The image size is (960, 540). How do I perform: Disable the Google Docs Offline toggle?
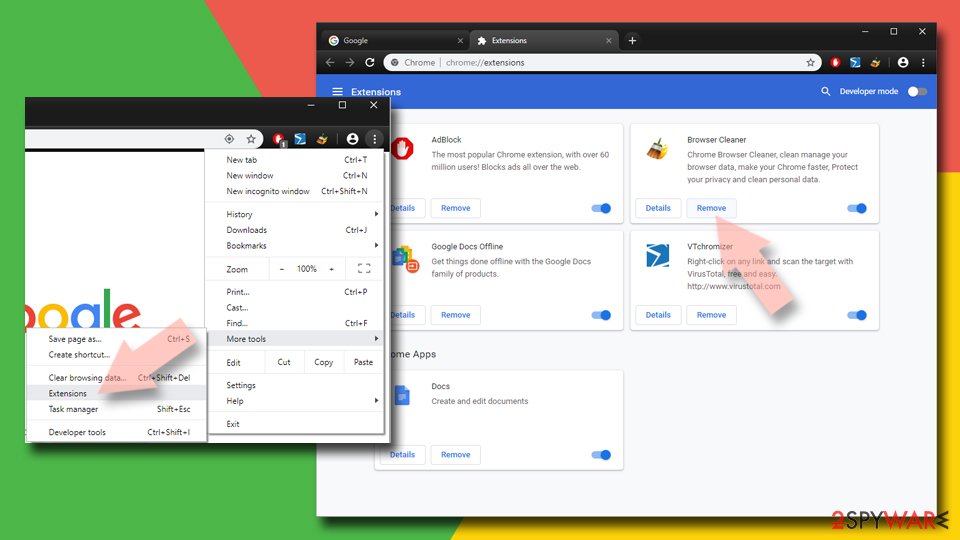point(601,315)
